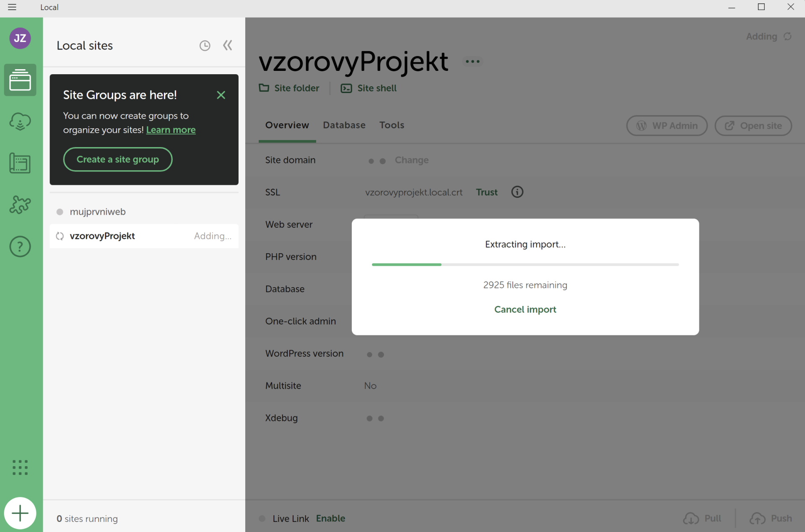Viewport: 805px width, 532px height.
Task: Switch to the Tools tab
Action: tap(392, 125)
